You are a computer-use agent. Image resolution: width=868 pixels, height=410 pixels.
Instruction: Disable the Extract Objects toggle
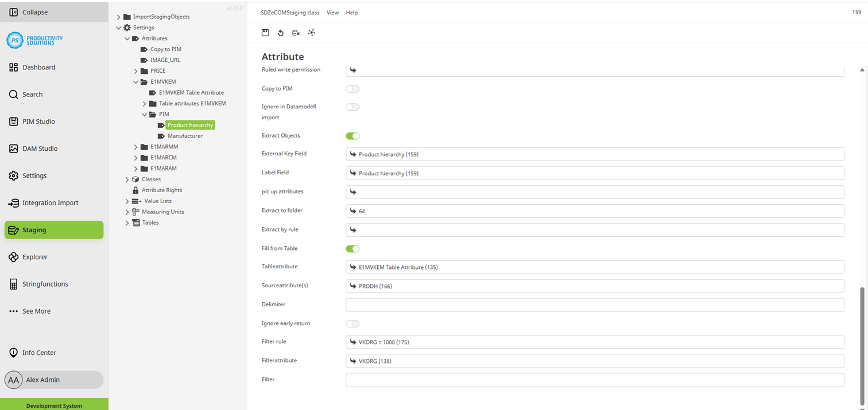[352, 136]
